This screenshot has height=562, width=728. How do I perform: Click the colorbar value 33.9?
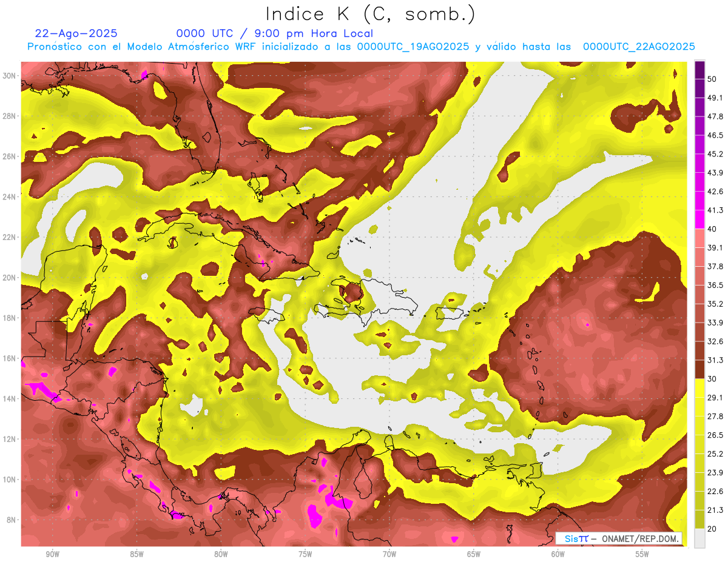coord(715,323)
